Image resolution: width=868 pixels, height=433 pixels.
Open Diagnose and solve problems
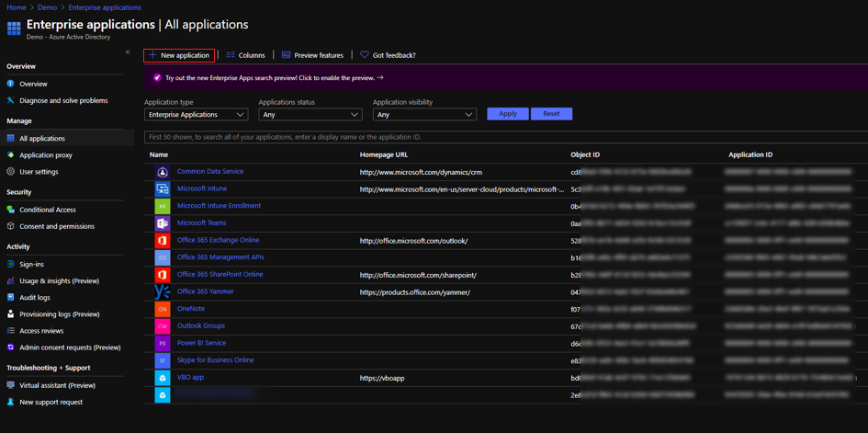click(63, 100)
